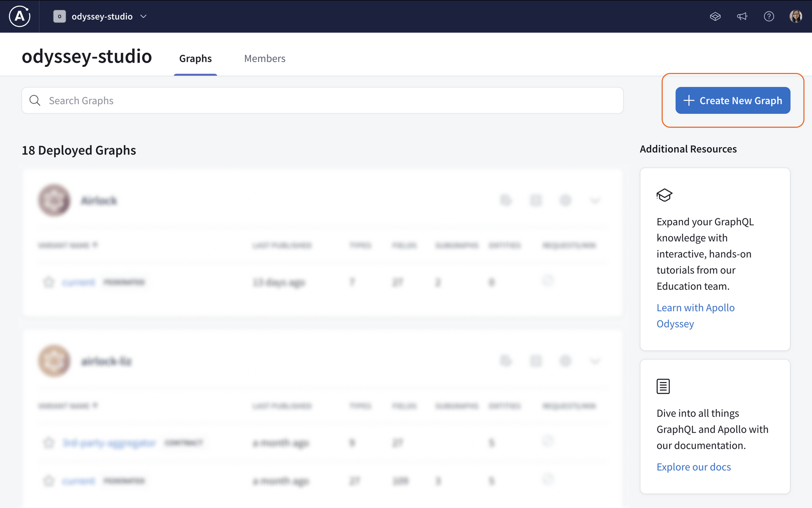Star the airlock-liz current variant
The image size is (812, 508).
49,481
